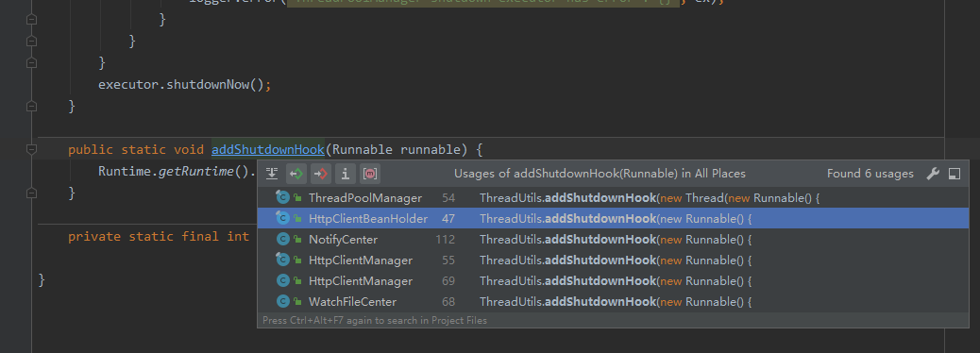Open HttpClientManager usage at line 69
This screenshot has width=980, height=353.
point(613,281)
